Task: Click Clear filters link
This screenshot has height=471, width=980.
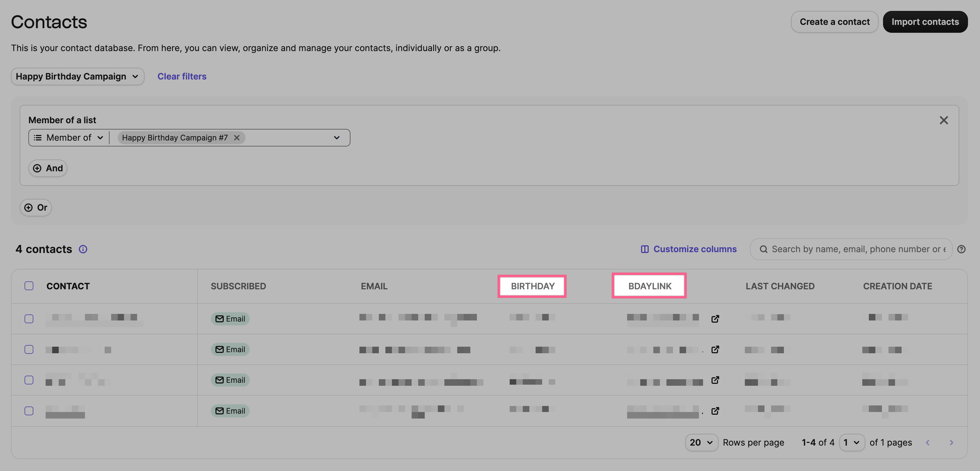Action: tap(182, 76)
